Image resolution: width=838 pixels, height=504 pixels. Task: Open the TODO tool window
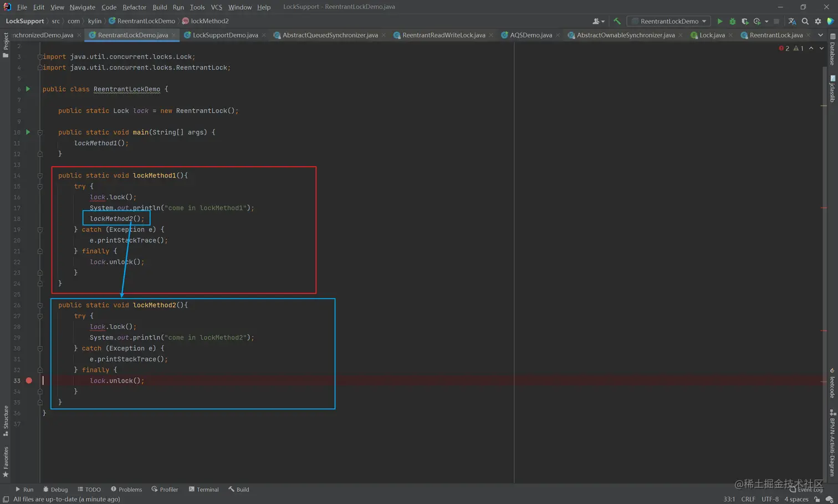point(89,490)
